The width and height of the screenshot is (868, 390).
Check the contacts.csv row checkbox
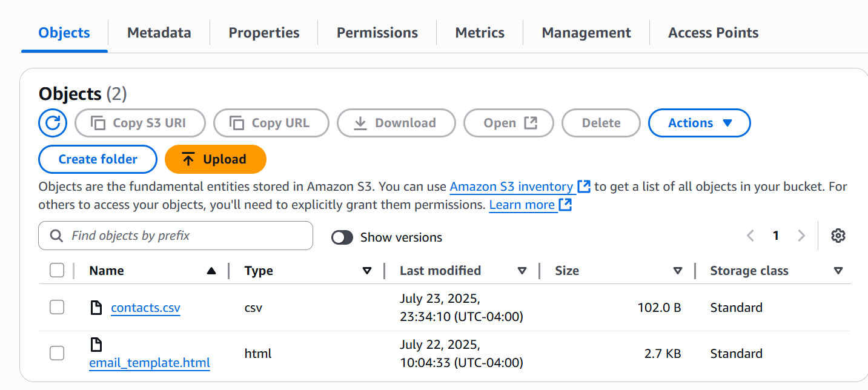pyautogui.click(x=57, y=308)
